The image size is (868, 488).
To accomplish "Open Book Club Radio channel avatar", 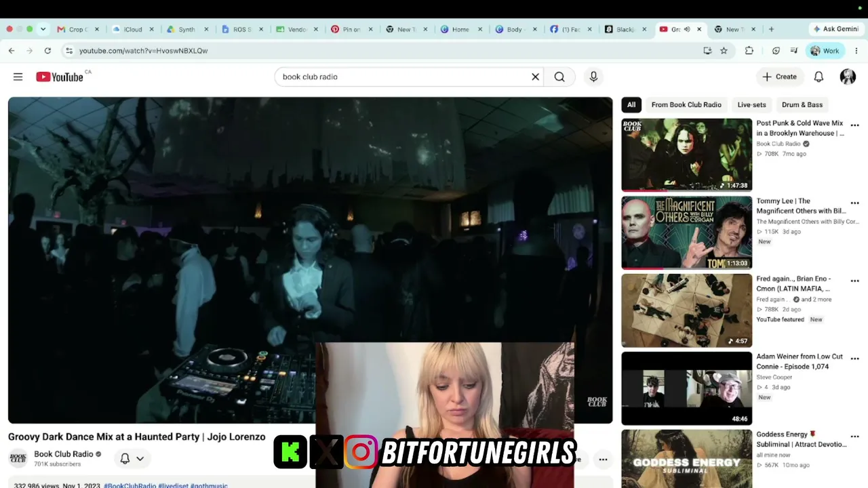I will pos(18,458).
